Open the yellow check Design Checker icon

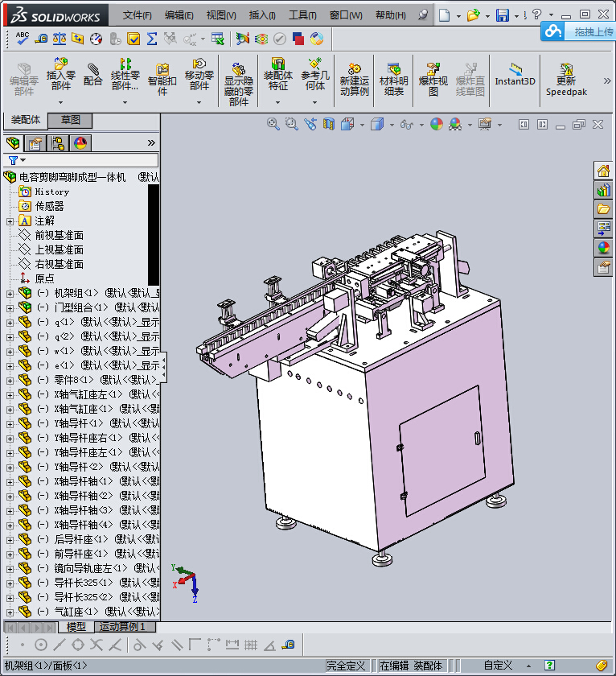tap(133, 39)
